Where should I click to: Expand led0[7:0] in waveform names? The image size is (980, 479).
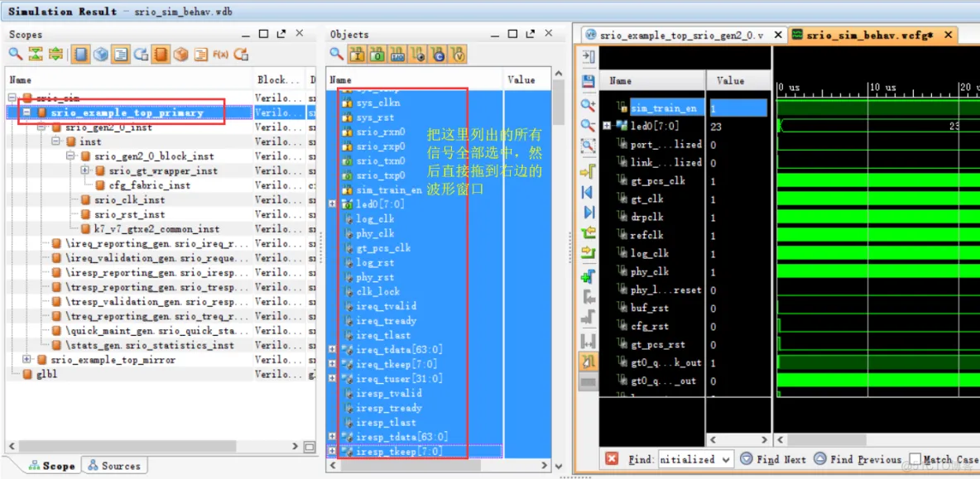coord(607,126)
